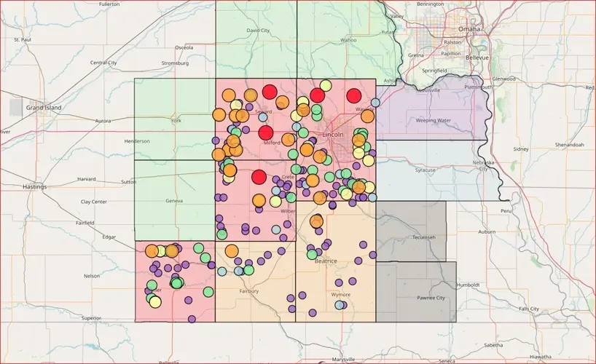Select the Lincoln city label
596x364 pixels.
(x=332, y=135)
